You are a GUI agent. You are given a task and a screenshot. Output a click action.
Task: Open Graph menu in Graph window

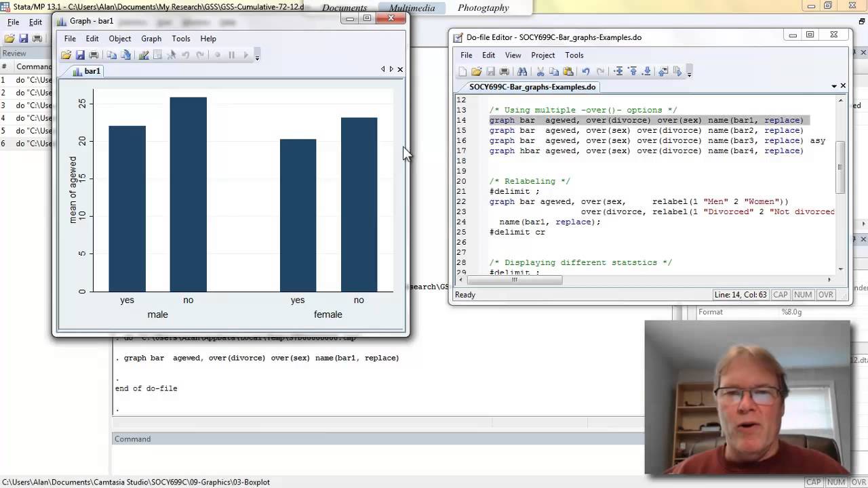(151, 39)
